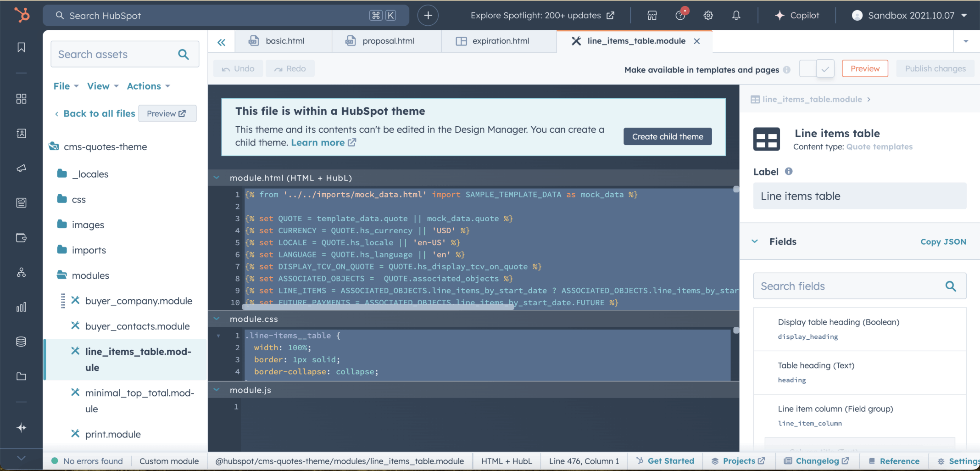This screenshot has width=980, height=471.
Task: Click the info icon beside Make available
Action: coord(787,70)
